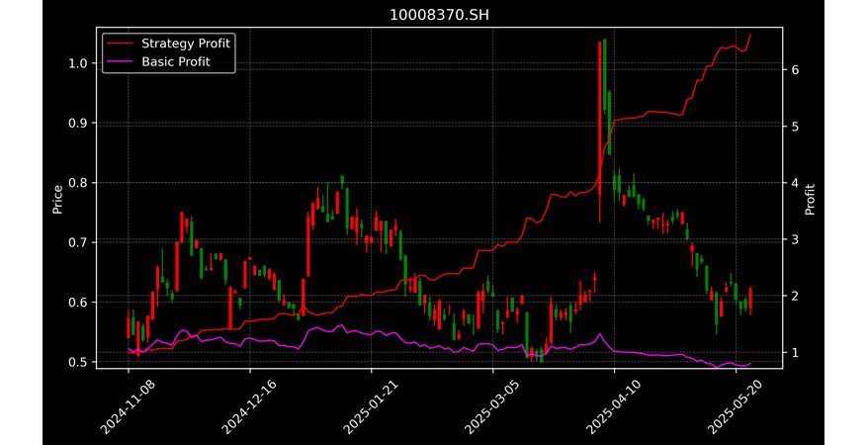
Task: Click the 0.5 price tick label
Action: (x=79, y=362)
